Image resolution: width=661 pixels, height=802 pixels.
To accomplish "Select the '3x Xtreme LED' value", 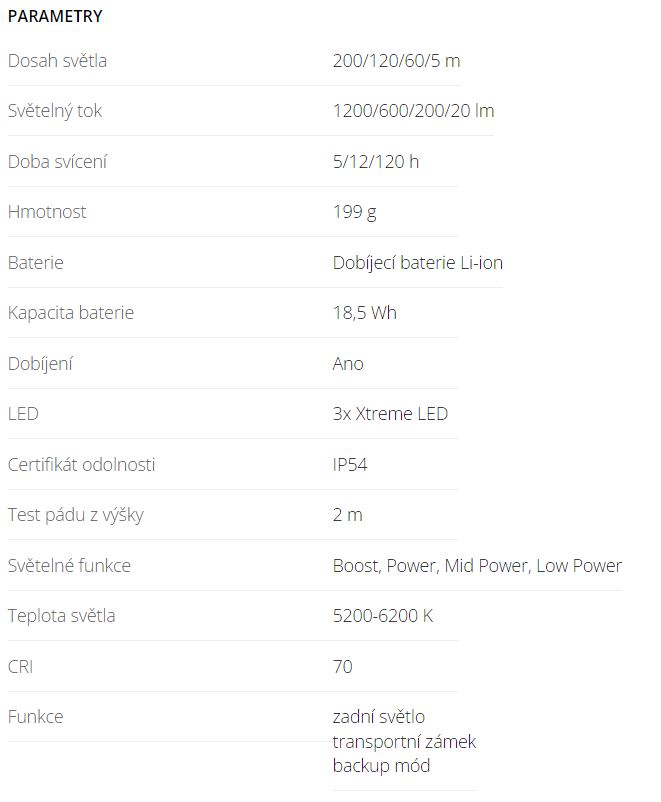I will coord(390,414).
